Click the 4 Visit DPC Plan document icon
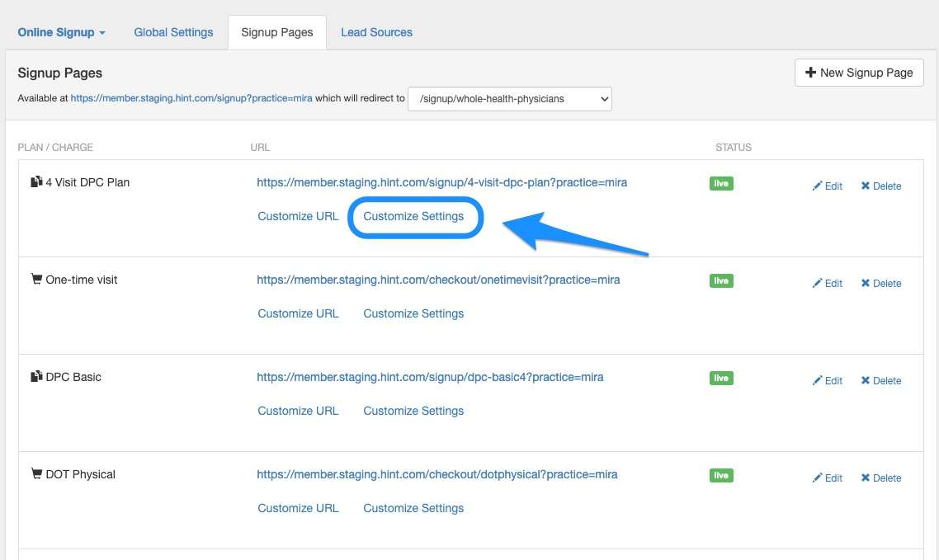Viewport: 939px width, 560px height. point(36,181)
